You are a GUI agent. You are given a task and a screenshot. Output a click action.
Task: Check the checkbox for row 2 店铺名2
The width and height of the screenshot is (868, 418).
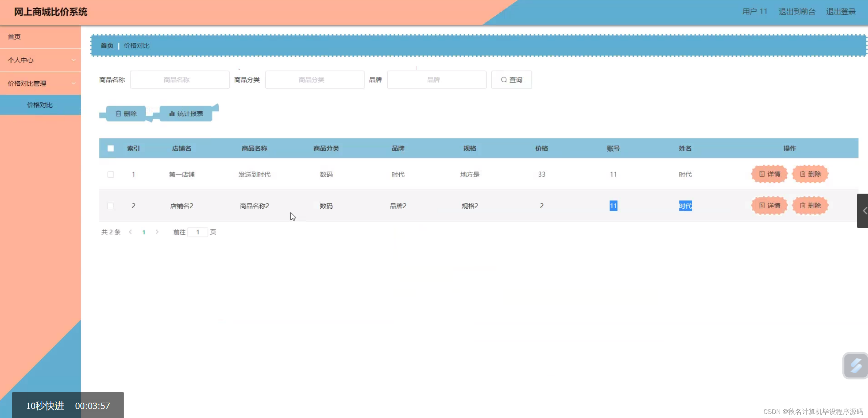pos(111,206)
